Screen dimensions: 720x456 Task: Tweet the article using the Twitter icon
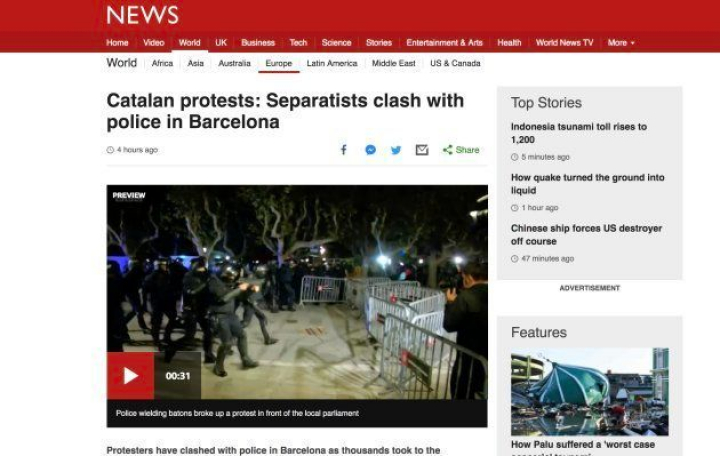(x=396, y=150)
